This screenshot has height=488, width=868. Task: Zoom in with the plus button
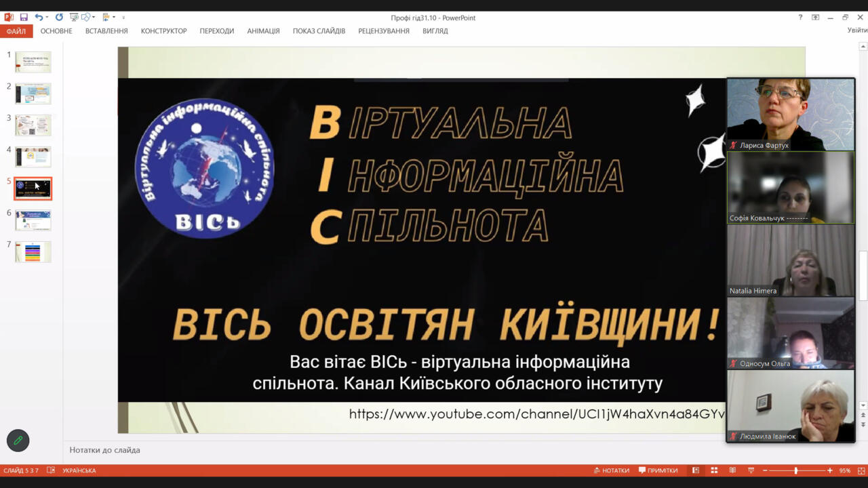[829, 470]
